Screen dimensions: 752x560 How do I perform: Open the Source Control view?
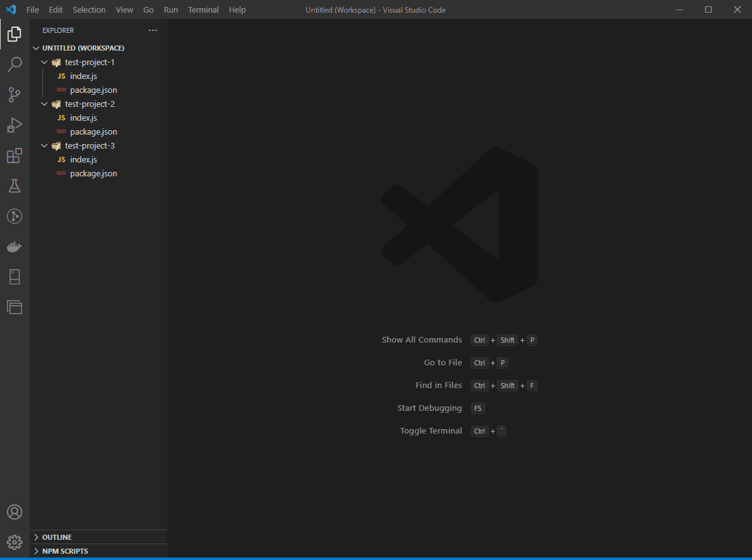pos(15,95)
